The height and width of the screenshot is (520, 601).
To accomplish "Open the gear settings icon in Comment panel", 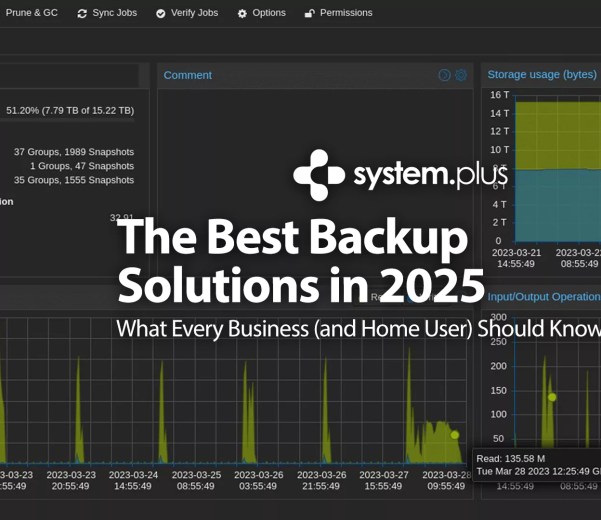I will [x=461, y=75].
